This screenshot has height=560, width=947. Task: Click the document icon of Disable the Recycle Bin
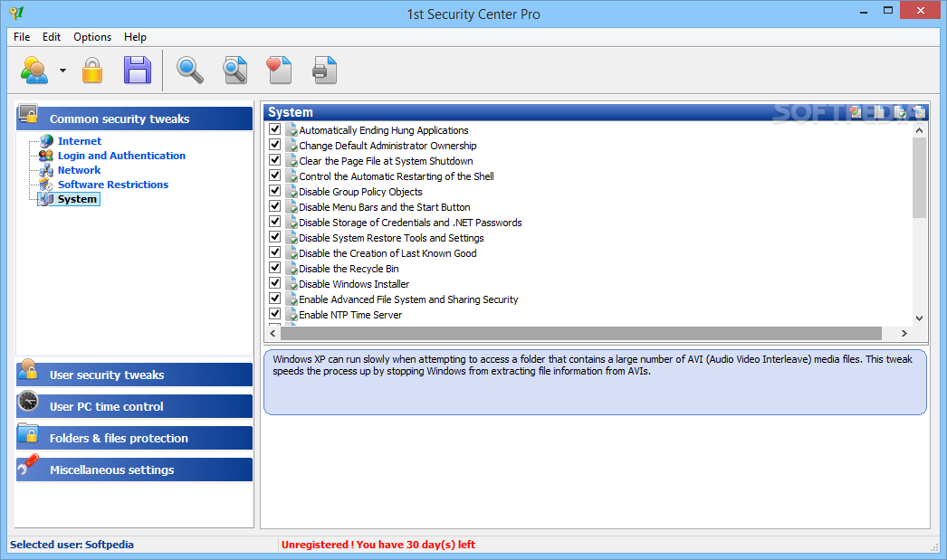pos(292,269)
